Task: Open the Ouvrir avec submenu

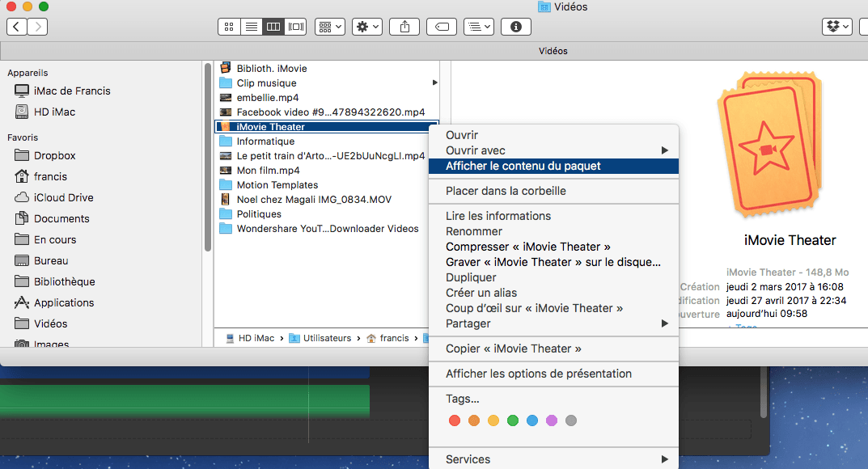Action: tap(553, 150)
